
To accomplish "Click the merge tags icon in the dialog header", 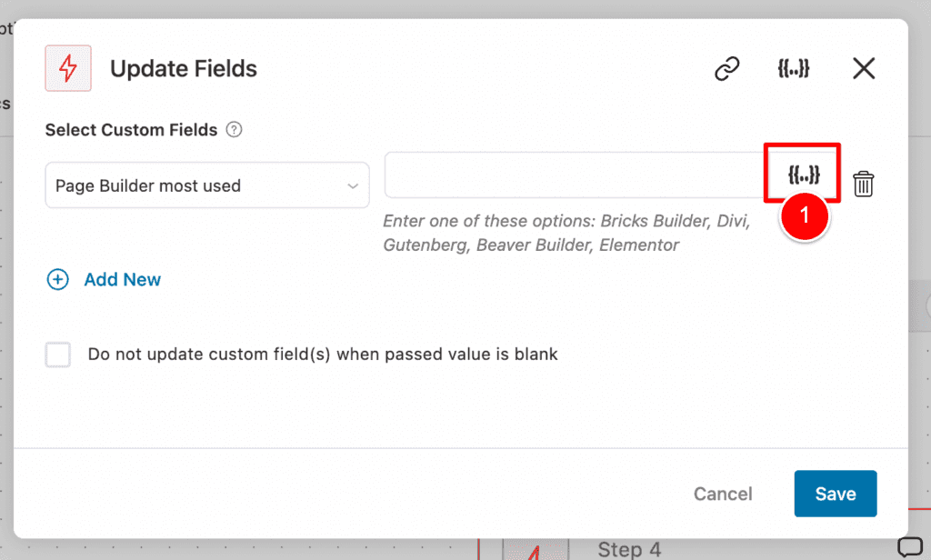I will point(794,68).
